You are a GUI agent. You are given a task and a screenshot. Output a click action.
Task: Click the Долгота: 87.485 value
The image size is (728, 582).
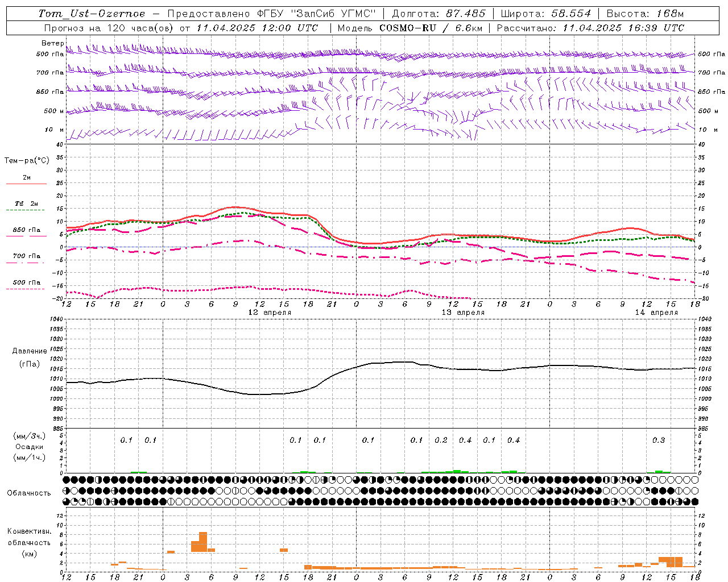click(x=439, y=14)
